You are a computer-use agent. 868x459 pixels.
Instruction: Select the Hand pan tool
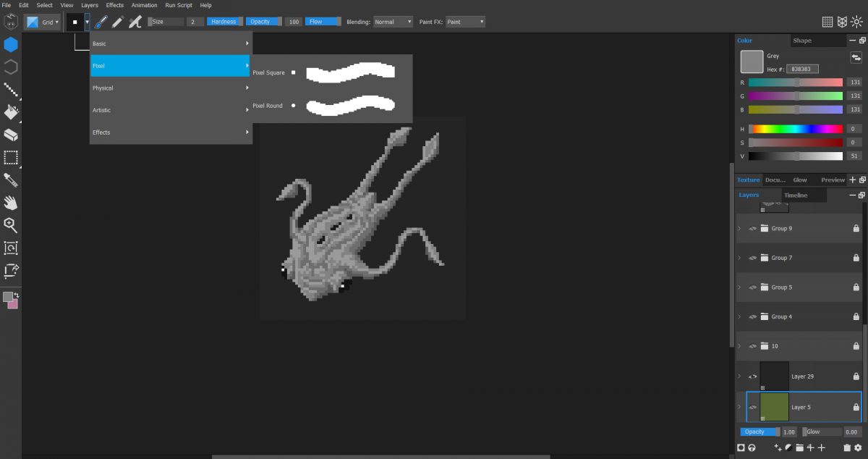pos(10,203)
